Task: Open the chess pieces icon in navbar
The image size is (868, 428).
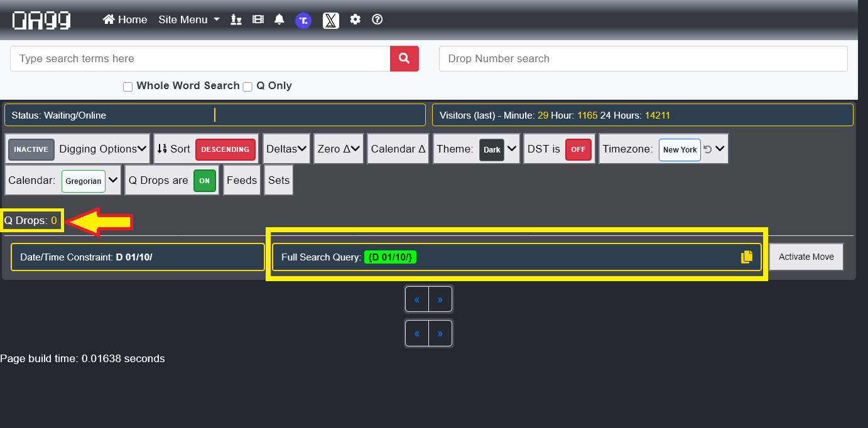Action: (236, 19)
